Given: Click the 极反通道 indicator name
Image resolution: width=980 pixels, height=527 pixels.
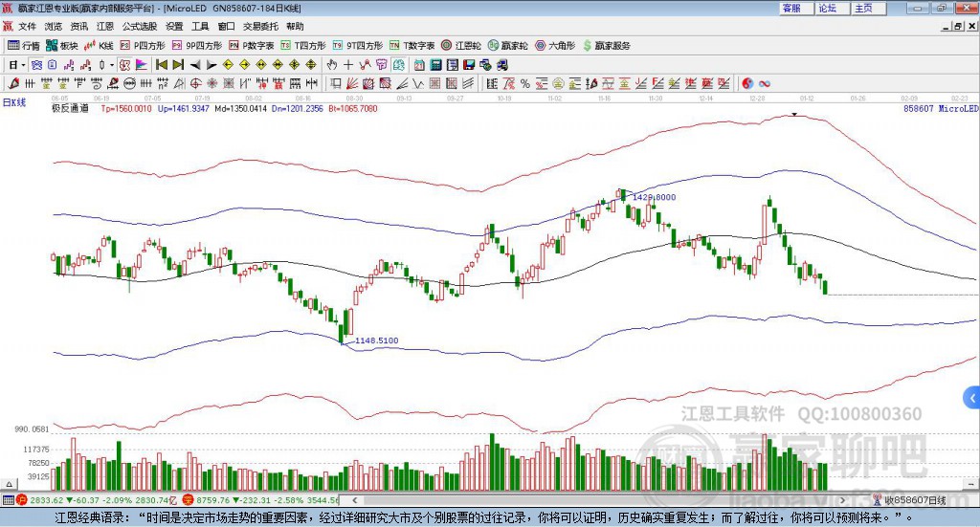Looking at the screenshot, I should click(70, 109).
